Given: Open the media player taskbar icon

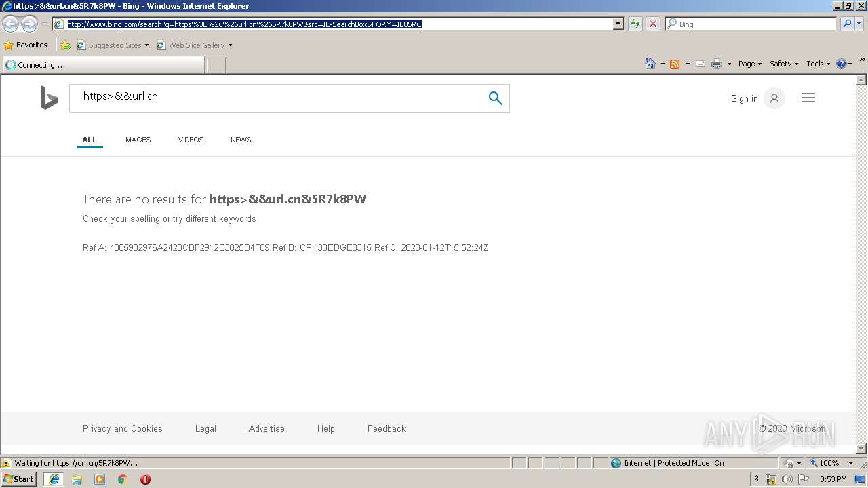Looking at the screenshot, I should click(100, 479).
